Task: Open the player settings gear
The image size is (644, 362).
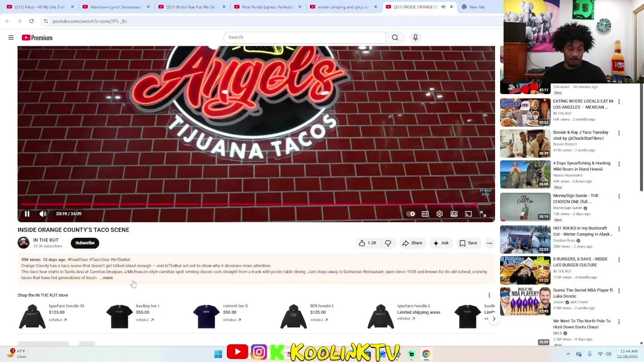Action: 439,214
